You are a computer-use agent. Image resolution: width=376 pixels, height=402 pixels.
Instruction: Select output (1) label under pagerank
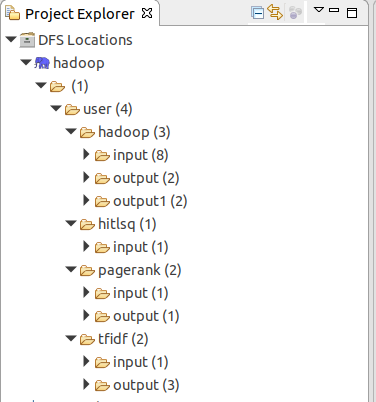[146, 316]
